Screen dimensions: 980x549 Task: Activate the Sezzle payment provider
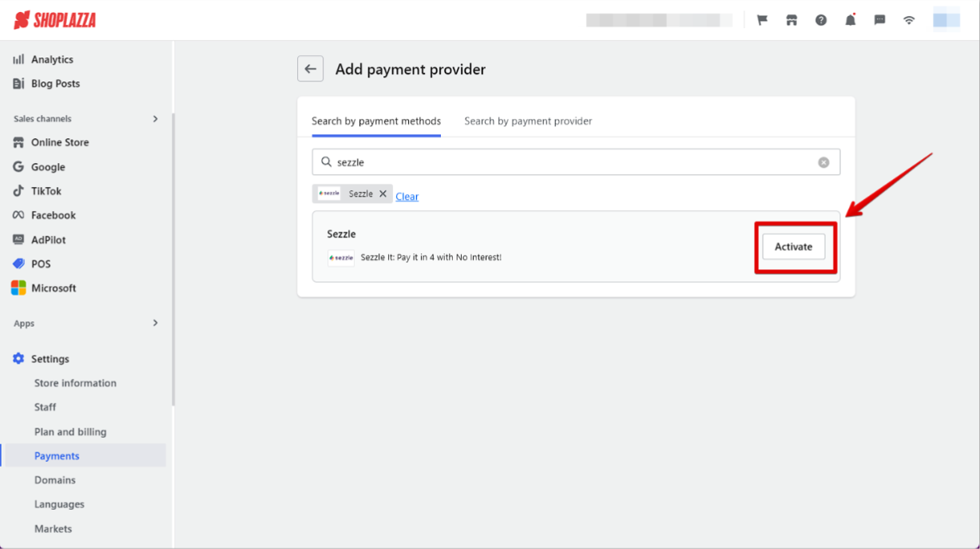793,247
